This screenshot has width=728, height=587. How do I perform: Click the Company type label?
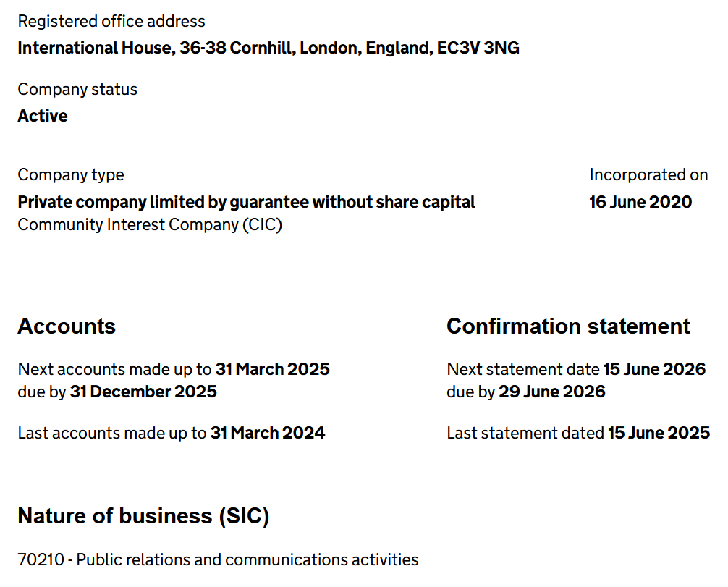71,175
